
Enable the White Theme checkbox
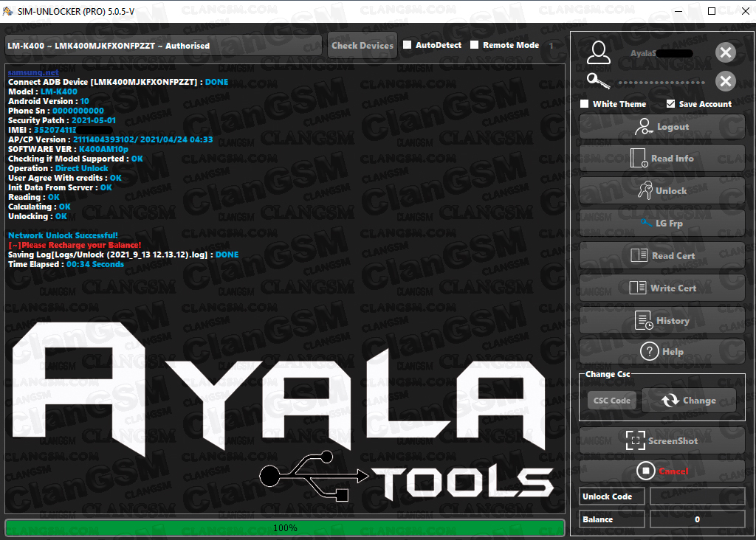point(585,103)
